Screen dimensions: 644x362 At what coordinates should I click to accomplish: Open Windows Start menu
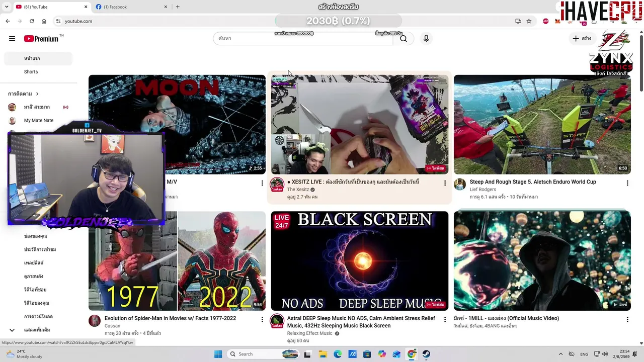click(x=218, y=354)
